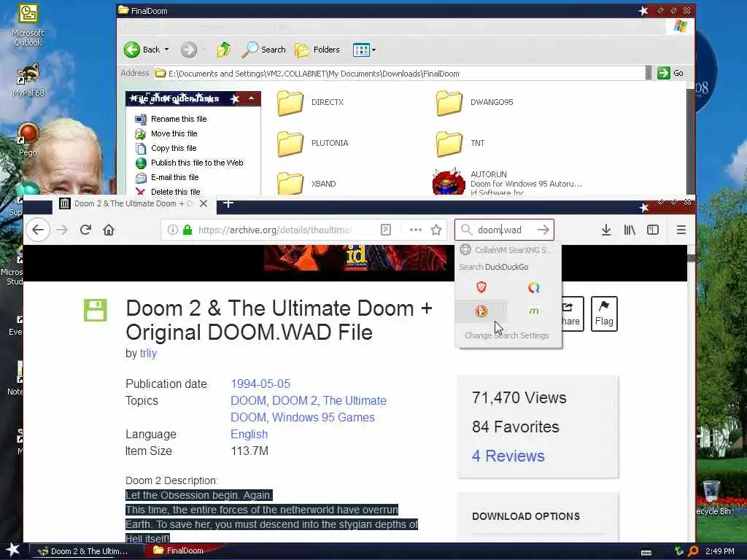Viewport: 747px width, 560px height.
Task: Open the DOOM 2 topic link
Action: [295, 400]
